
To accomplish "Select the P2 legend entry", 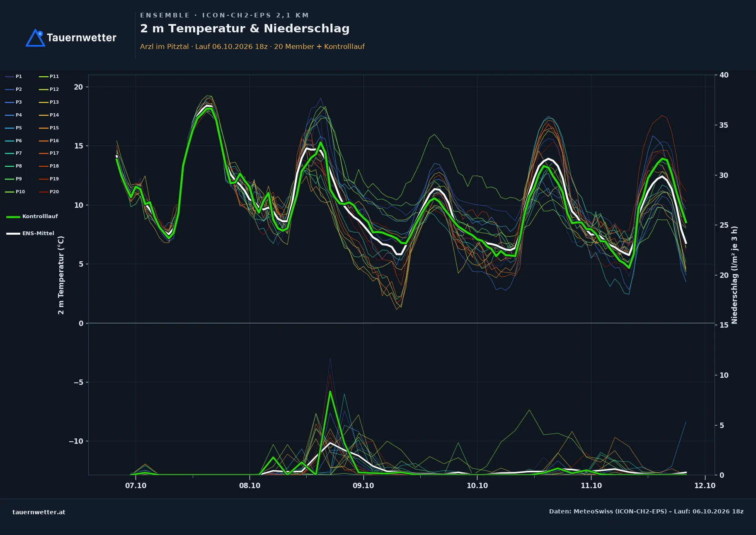I will coord(14,89).
